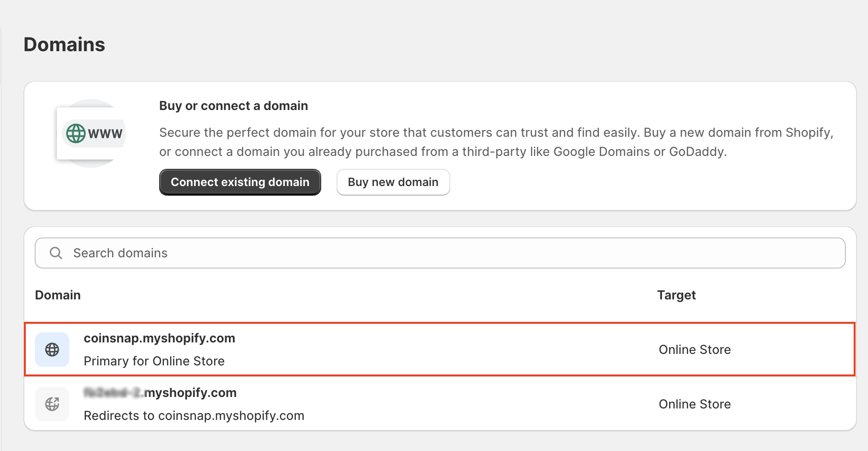Click the green globe icon beside www
The height and width of the screenshot is (451, 868).
(76, 133)
